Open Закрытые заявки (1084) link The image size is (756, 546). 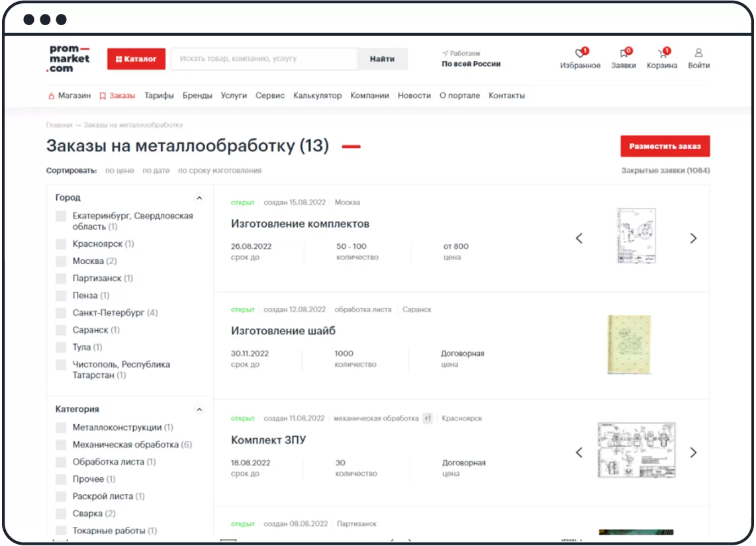pos(665,171)
